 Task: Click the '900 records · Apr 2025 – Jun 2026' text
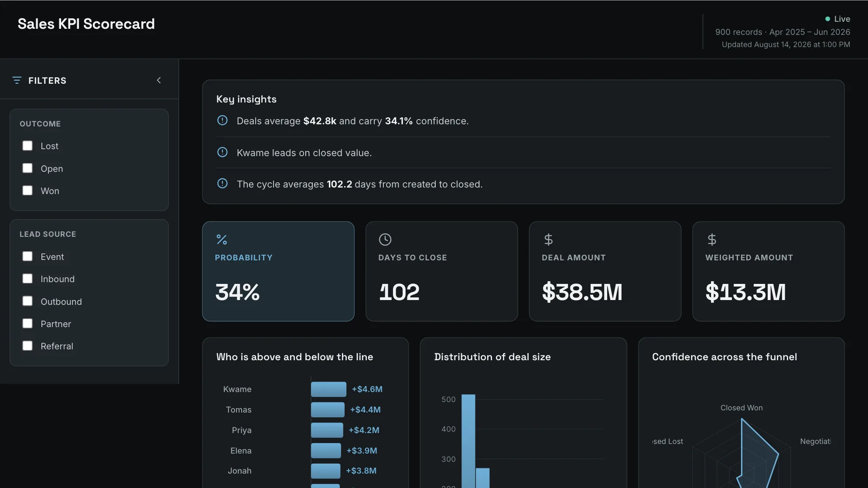[783, 32]
